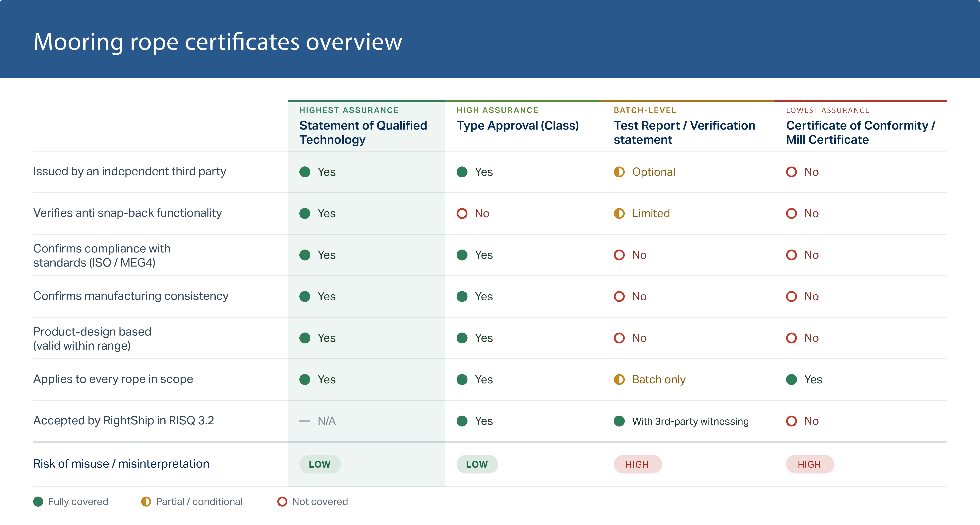980x525 pixels.
Task: Click the N/A text in RightShip row
Action: point(326,421)
